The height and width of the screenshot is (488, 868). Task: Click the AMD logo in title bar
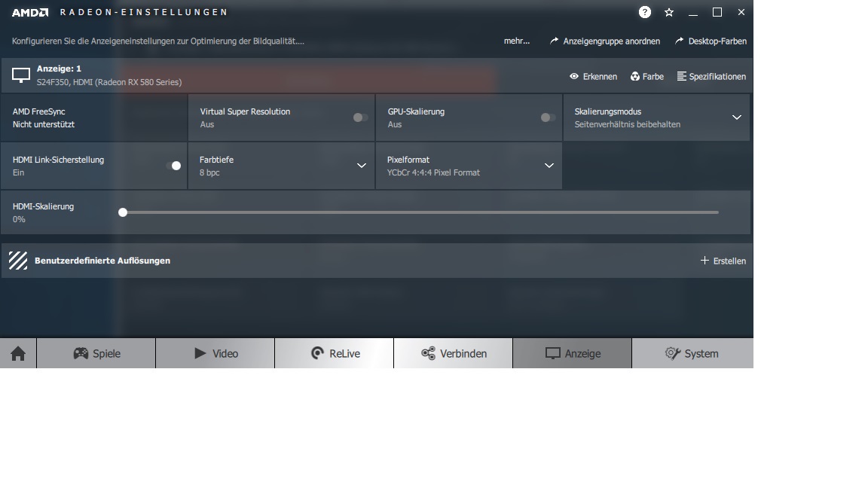(30, 12)
